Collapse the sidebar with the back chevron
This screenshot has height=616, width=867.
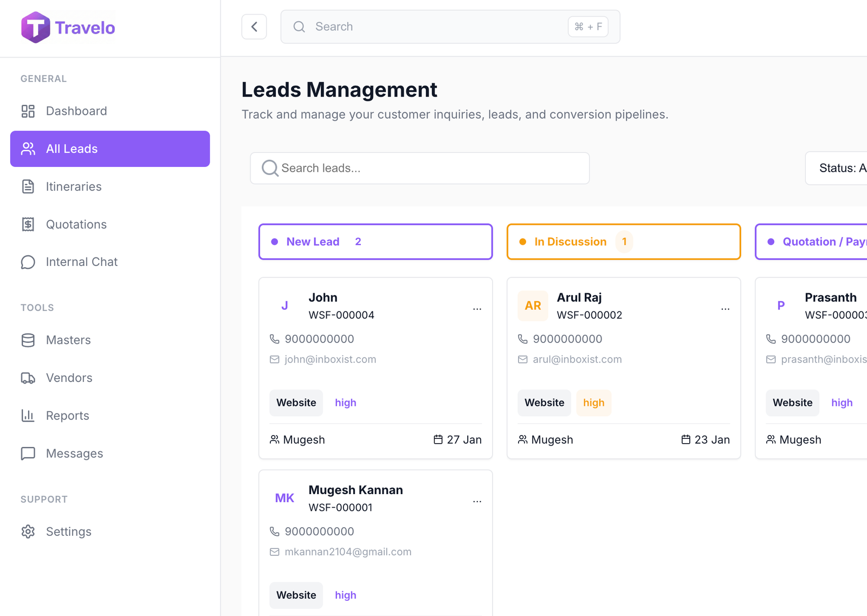click(254, 27)
